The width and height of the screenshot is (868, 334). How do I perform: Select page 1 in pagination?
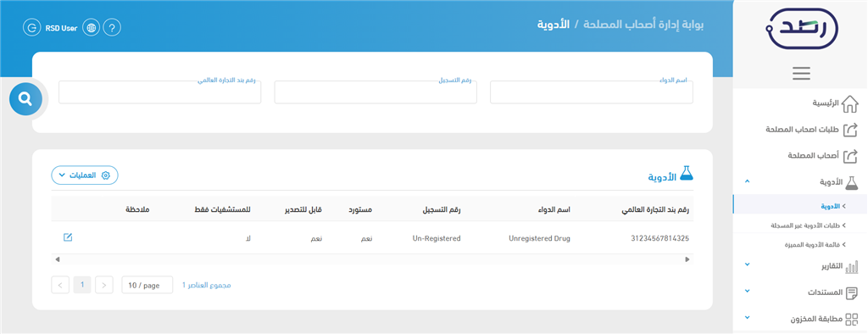[x=82, y=286]
